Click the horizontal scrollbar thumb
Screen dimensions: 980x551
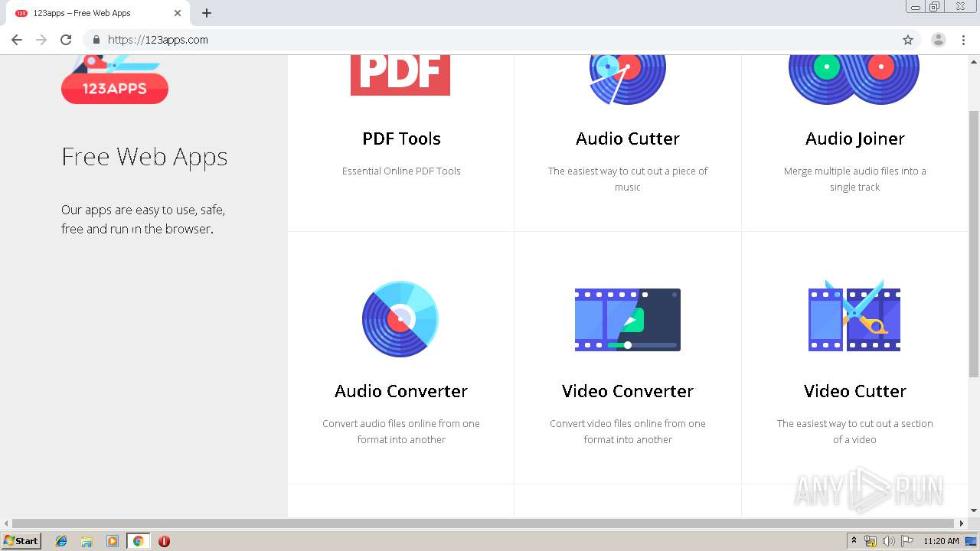[x=484, y=523]
